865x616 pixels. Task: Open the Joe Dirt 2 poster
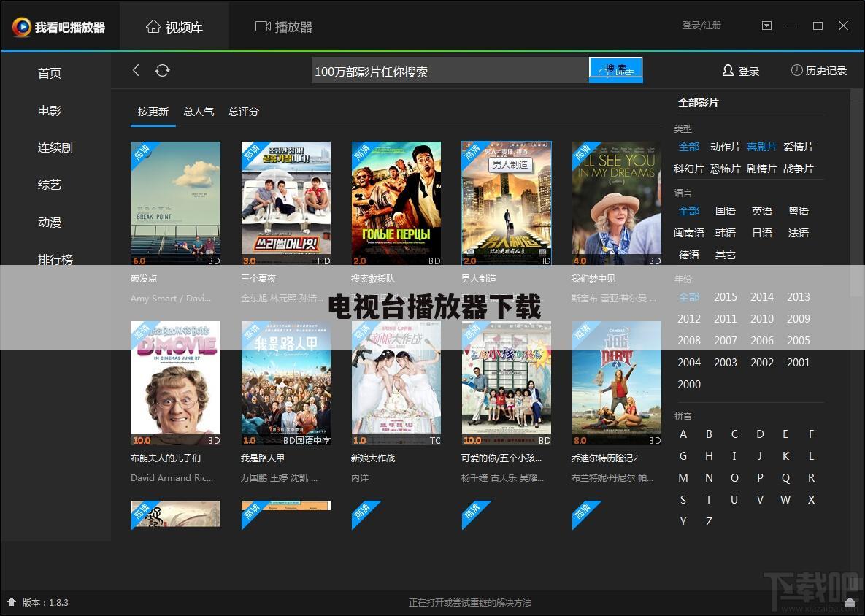[617, 383]
